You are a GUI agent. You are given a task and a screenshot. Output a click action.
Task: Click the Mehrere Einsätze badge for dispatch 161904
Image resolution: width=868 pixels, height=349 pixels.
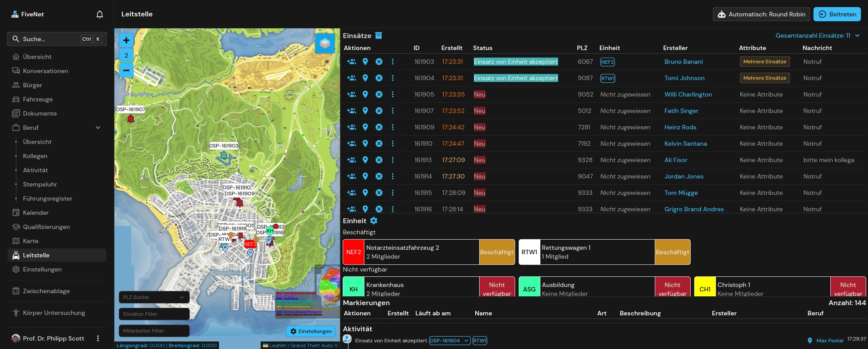pyautogui.click(x=765, y=78)
